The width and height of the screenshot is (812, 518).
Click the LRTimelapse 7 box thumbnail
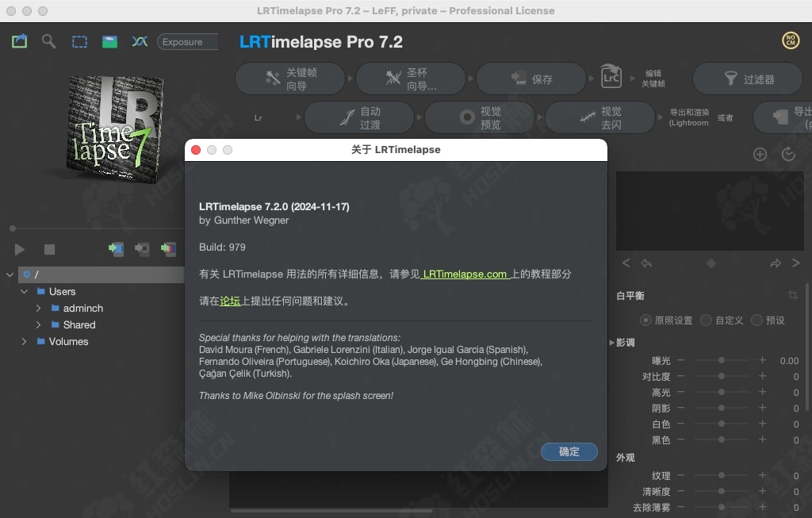point(115,129)
